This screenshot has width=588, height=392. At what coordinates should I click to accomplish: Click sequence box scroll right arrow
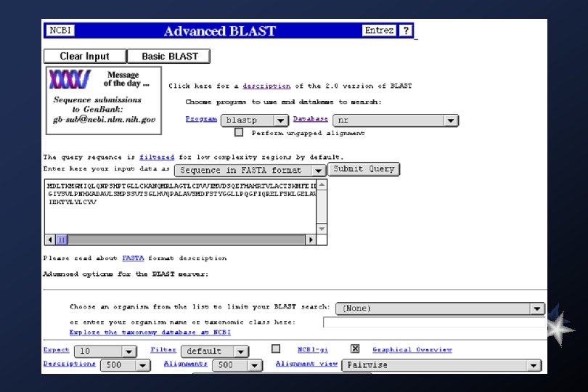[x=311, y=240]
